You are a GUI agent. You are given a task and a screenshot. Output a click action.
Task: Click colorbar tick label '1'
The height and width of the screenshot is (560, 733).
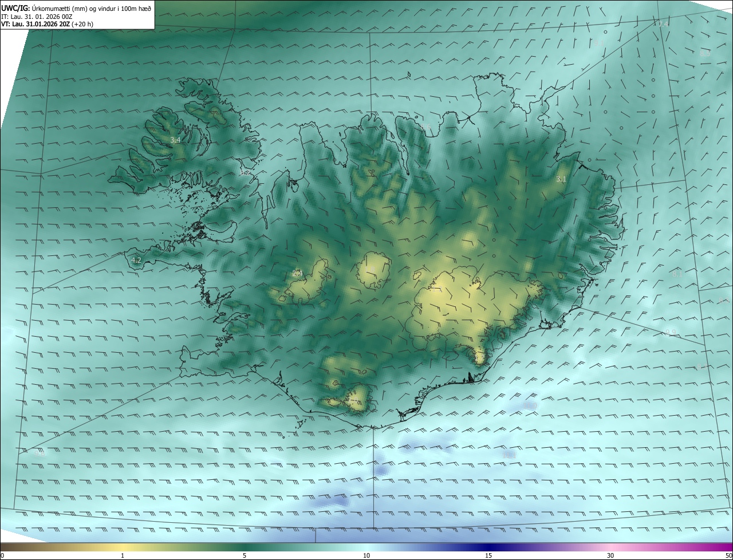tap(123, 555)
